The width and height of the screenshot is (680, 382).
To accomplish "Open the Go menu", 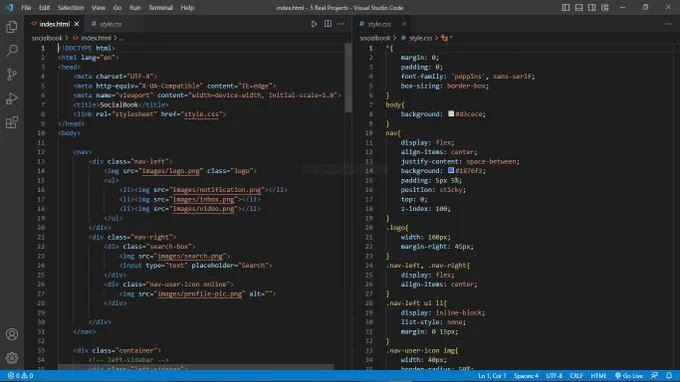I will point(117,7).
